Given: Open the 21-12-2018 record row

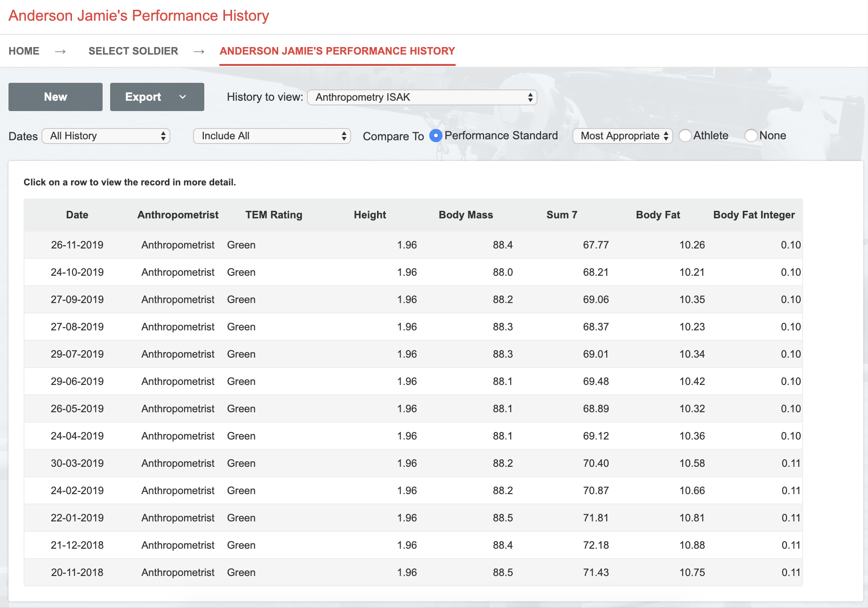Looking at the screenshot, I should 413,545.
